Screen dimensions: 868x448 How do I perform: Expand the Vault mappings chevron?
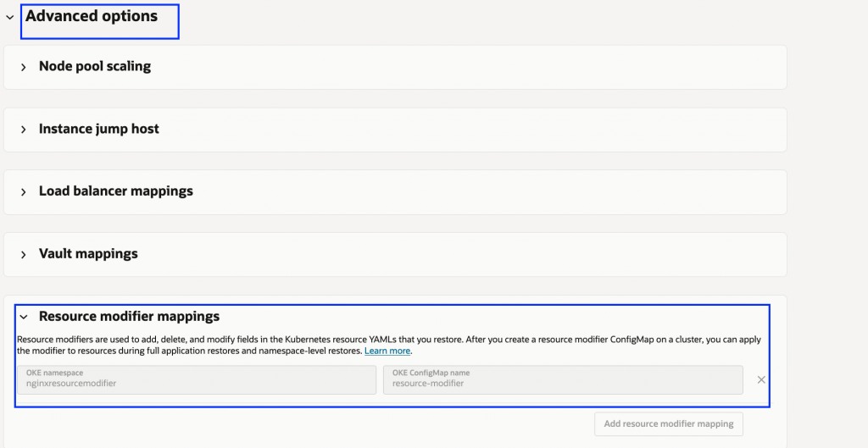(x=24, y=254)
